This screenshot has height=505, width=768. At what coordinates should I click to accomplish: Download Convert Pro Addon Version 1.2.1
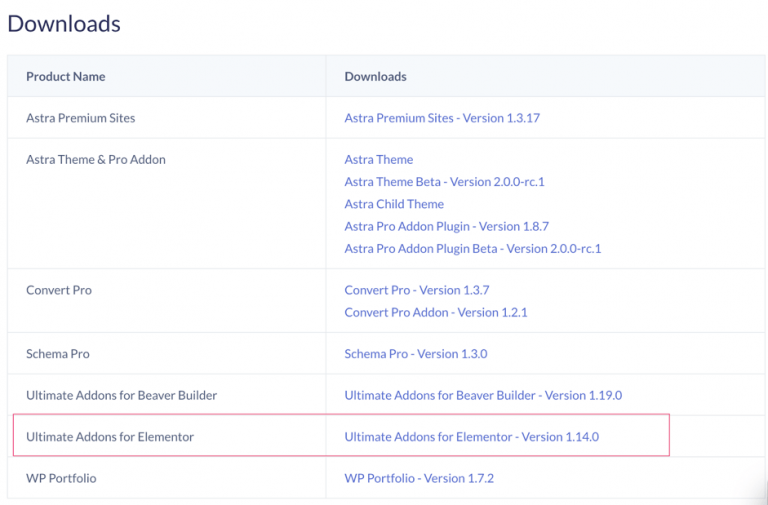(435, 313)
